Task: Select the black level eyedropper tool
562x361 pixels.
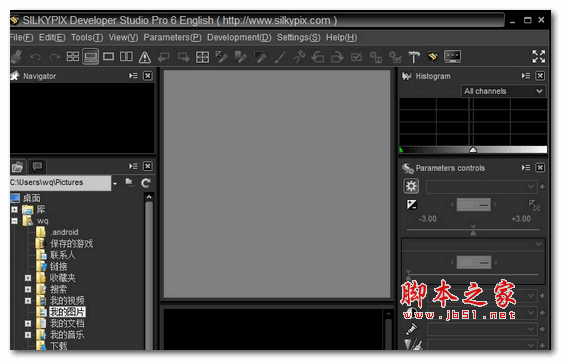Action: (x=260, y=57)
